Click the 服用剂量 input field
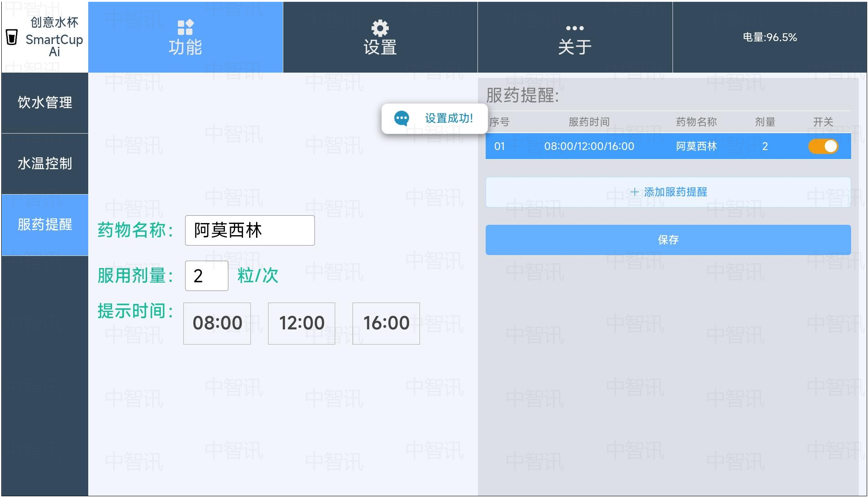 (x=207, y=276)
